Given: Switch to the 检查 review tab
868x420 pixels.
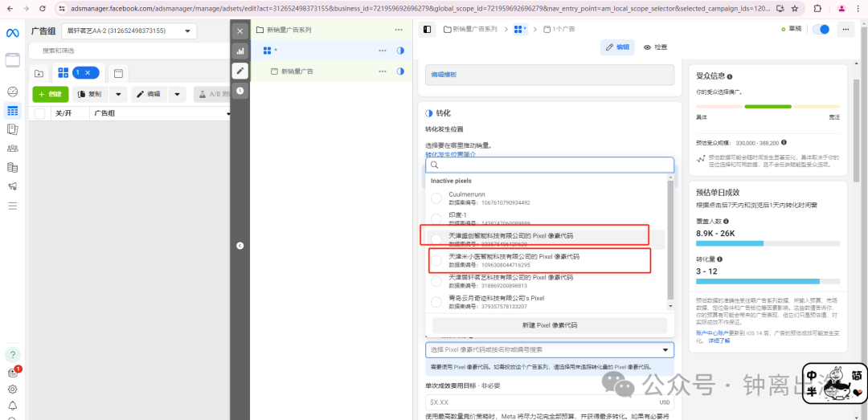Looking at the screenshot, I should pyautogui.click(x=656, y=47).
